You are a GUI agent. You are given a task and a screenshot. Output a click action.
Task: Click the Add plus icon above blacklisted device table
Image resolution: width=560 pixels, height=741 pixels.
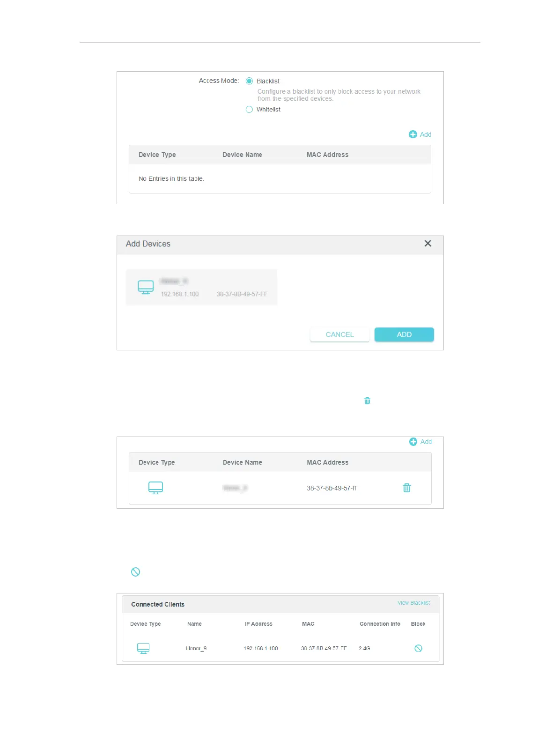pos(413,442)
